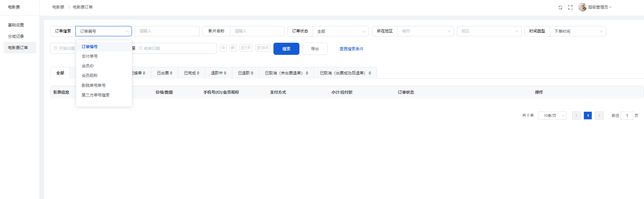The width and height of the screenshot is (644, 199).
Task: Open the 下单时间 time type dropdown
Action: coord(578,31)
